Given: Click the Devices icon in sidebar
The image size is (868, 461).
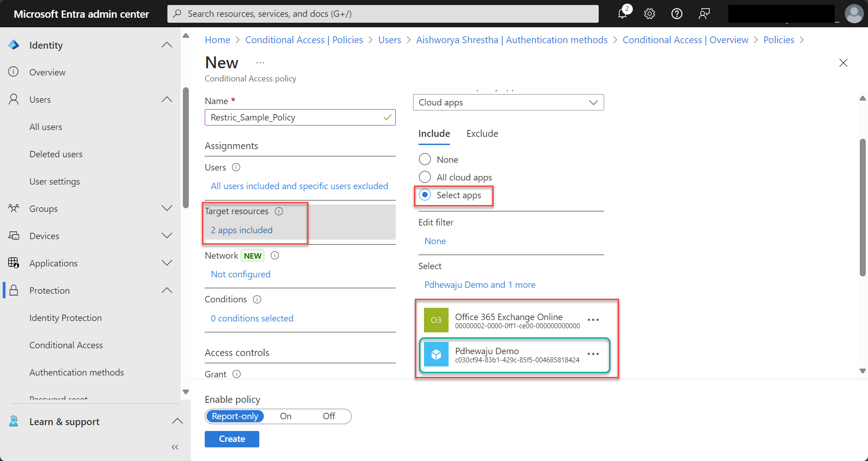Looking at the screenshot, I should point(14,236).
